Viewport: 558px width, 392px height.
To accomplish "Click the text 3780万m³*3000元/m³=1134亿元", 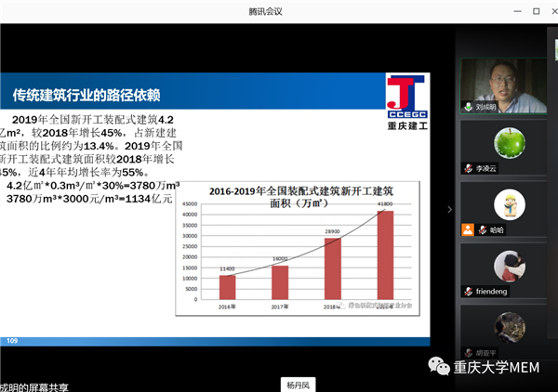I will [x=89, y=199].
